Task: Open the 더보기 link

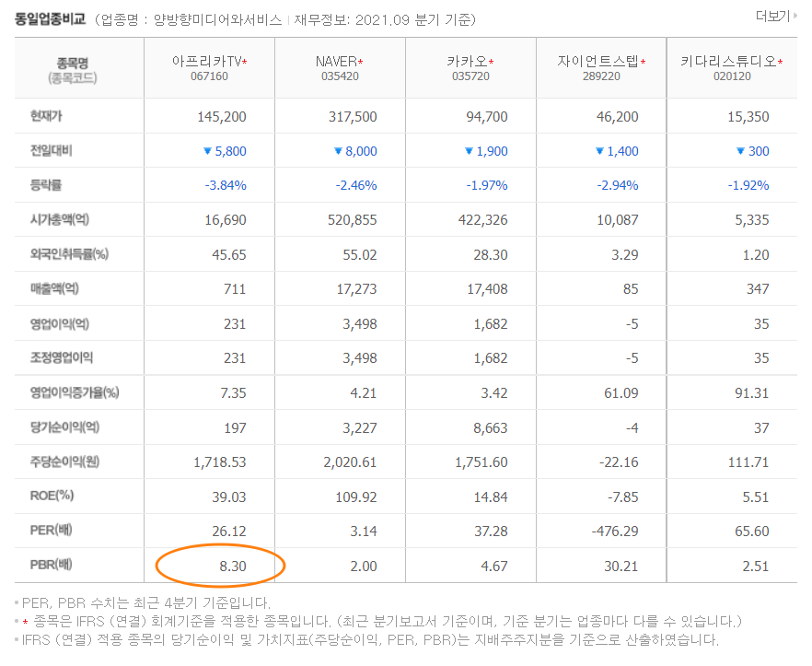Action: pos(775,17)
